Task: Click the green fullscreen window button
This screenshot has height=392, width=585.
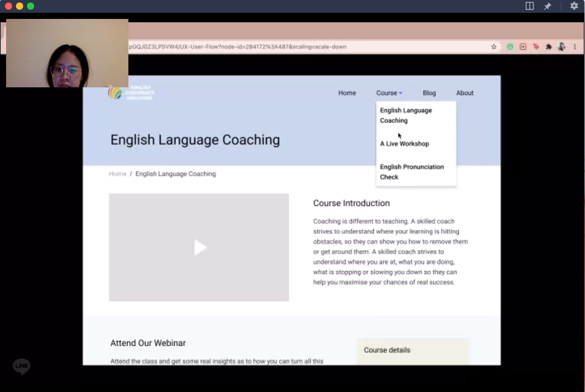Action: coord(31,6)
